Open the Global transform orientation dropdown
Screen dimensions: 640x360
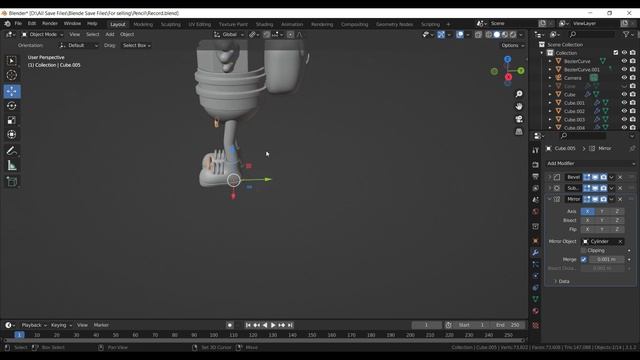tap(229, 35)
